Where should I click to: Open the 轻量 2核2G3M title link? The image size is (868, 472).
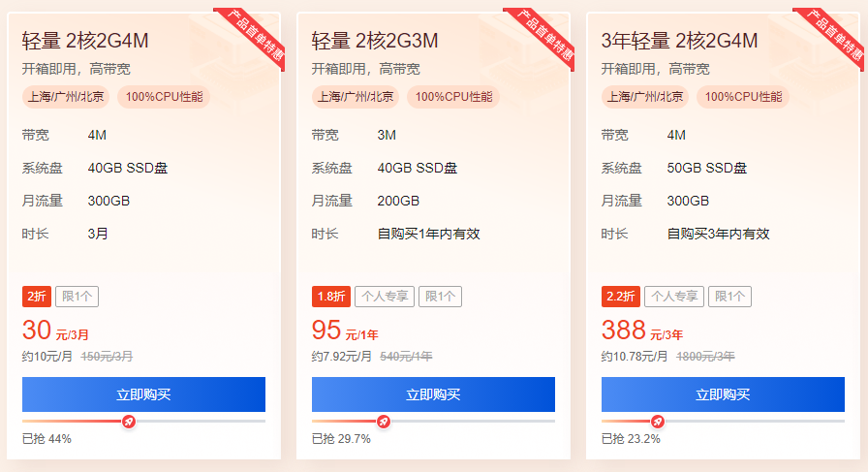(375, 41)
